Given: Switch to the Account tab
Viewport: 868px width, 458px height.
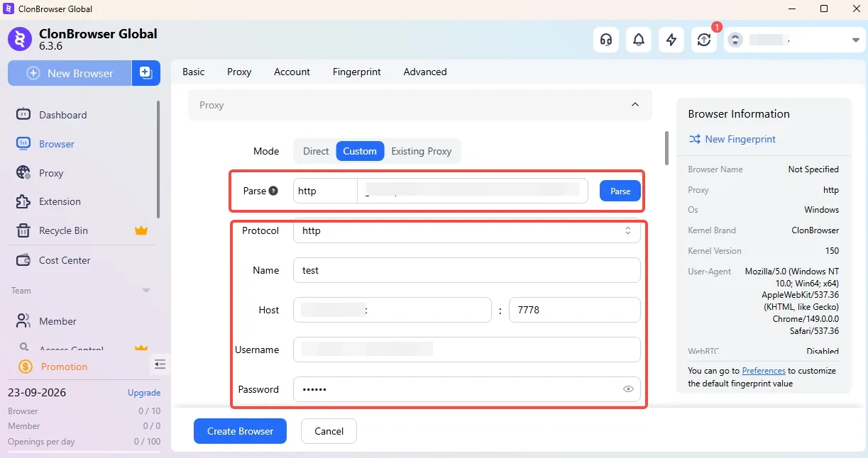Looking at the screenshot, I should pyautogui.click(x=292, y=72).
